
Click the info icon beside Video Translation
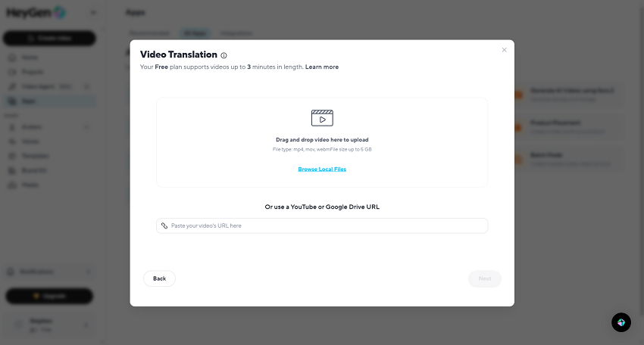(x=224, y=55)
